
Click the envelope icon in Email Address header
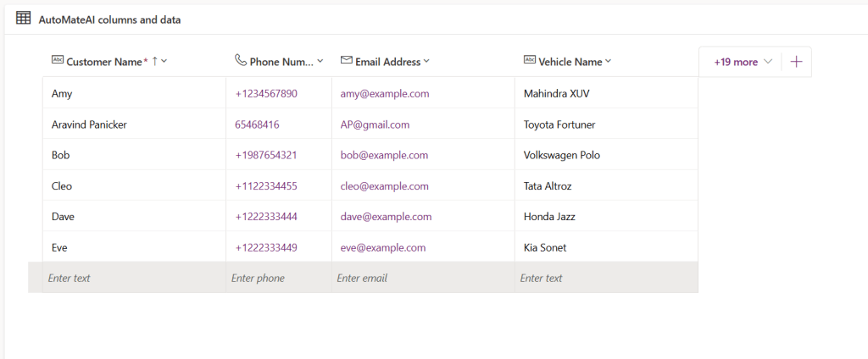tap(346, 61)
